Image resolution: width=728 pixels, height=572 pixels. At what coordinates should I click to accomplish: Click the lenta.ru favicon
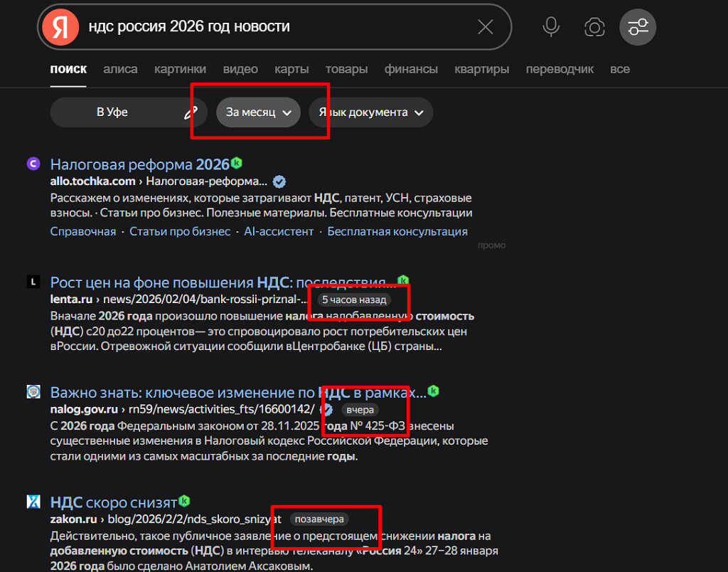pyautogui.click(x=33, y=282)
